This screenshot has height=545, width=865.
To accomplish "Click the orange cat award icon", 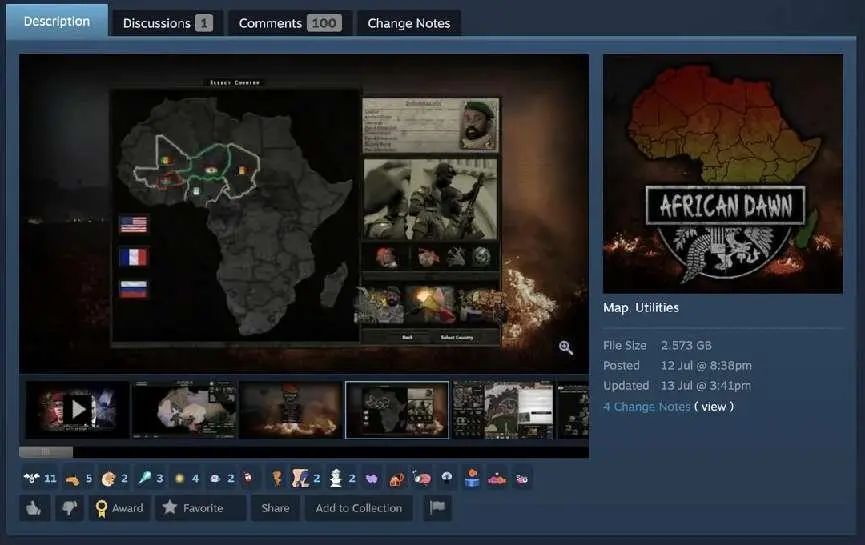I will [x=396, y=480].
